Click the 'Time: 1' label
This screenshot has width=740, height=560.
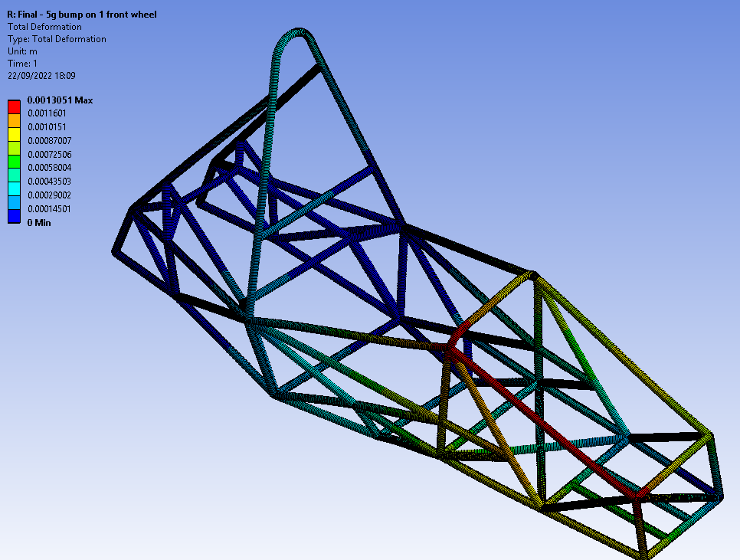[x=22, y=64]
